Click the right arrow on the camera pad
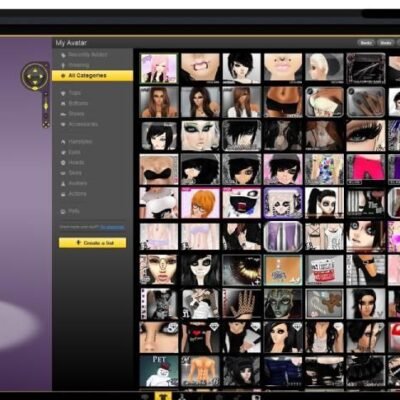Image resolution: width=400 pixels, height=400 pixels. coord(42,76)
